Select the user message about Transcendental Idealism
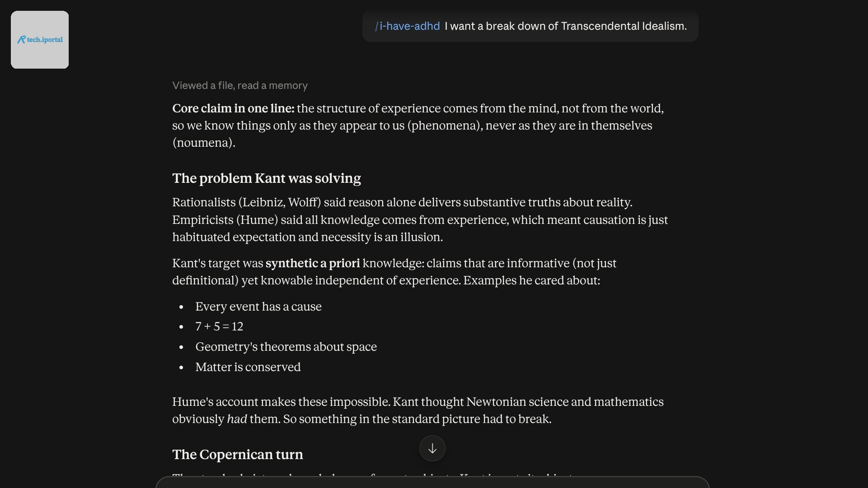The width and height of the screenshot is (868, 488). click(530, 26)
